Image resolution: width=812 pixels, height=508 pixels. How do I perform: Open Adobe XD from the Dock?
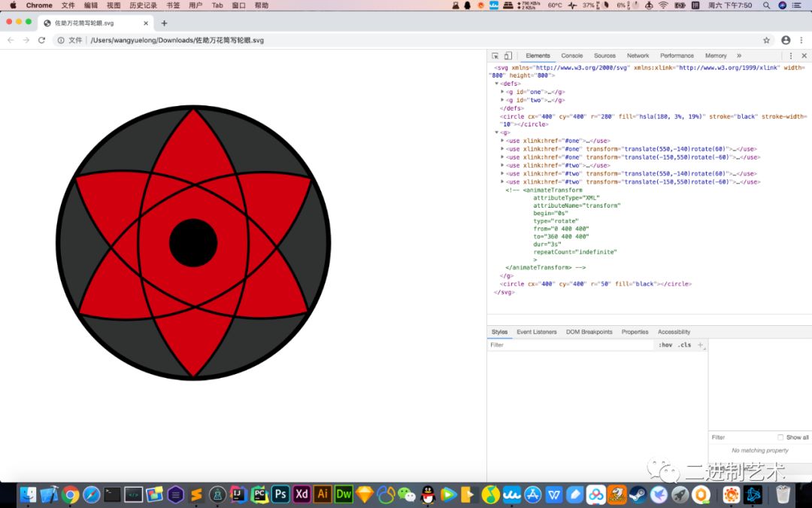(x=301, y=494)
